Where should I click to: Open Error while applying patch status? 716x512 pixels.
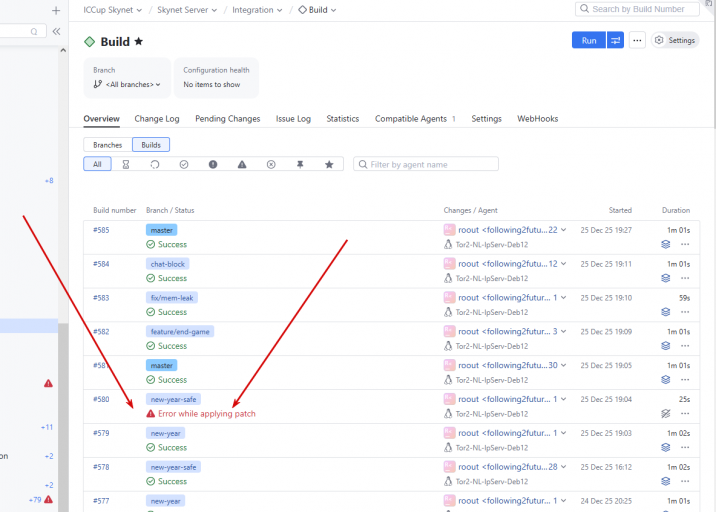click(x=206, y=414)
